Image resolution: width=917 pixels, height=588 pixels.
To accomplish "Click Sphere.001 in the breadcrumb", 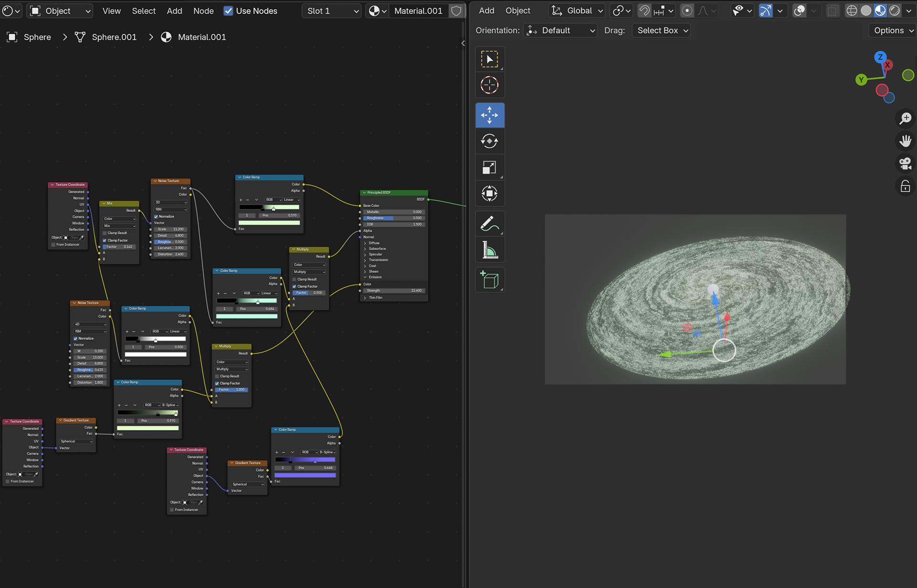I will coord(114,37).
